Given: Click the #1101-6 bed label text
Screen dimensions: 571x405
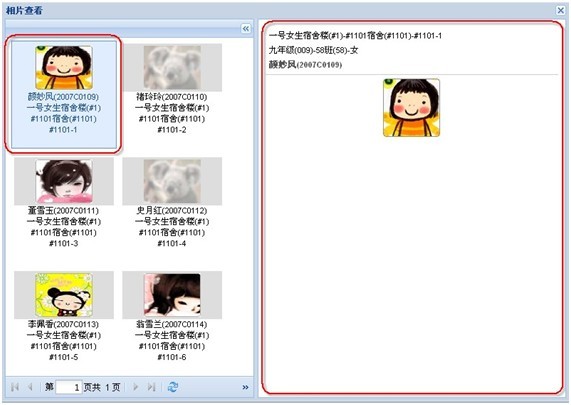Looking at the screenshot, I should point(172,357).
